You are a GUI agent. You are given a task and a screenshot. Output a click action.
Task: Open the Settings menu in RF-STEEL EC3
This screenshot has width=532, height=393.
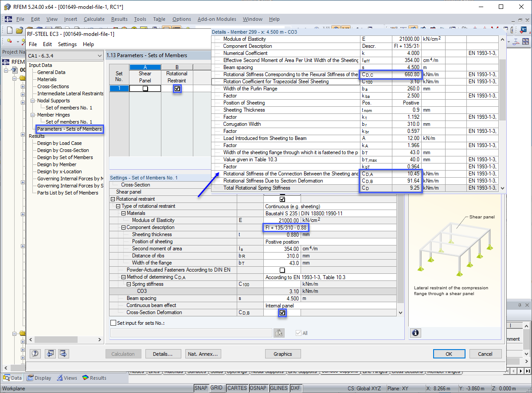coord(66,44)
